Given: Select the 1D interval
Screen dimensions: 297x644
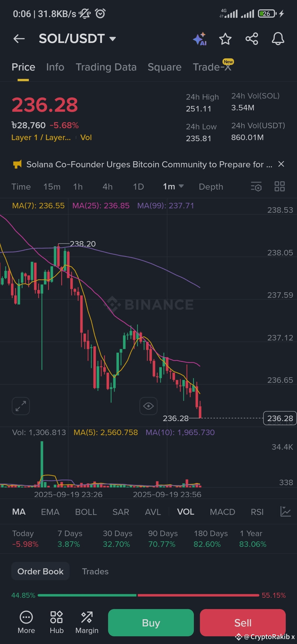Looking at the screenshot, I should click(138, 187).
